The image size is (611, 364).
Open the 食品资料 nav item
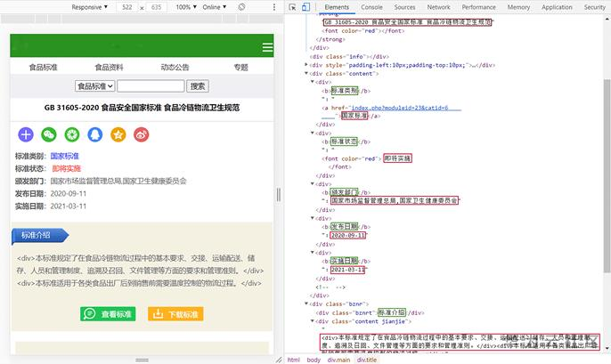[x=109, y=68]
